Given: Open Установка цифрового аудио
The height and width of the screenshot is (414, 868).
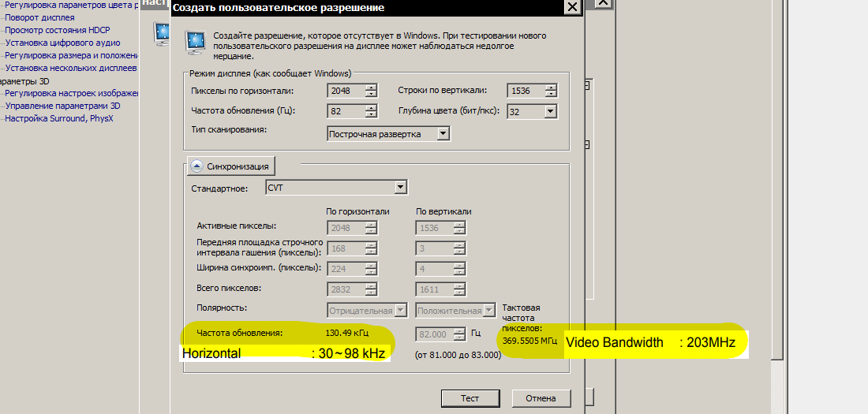Looking at the screenshot, I should click(62, 43).
